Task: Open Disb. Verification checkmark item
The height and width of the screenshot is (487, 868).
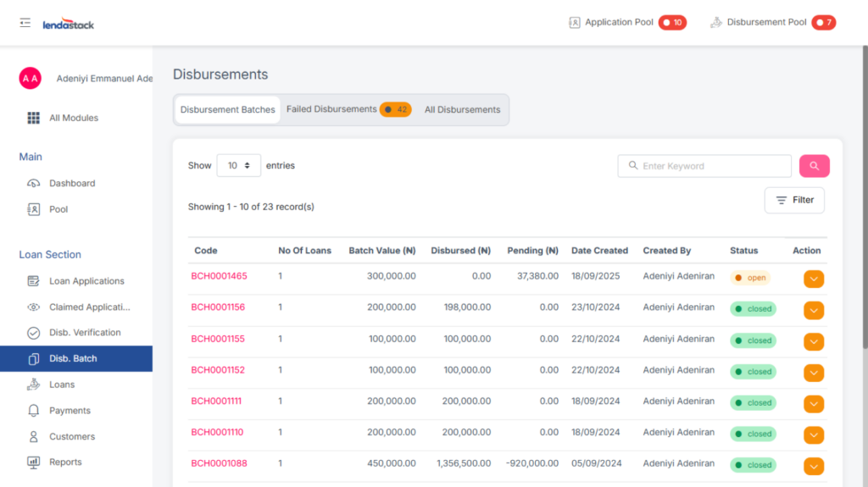Action: 84,333
